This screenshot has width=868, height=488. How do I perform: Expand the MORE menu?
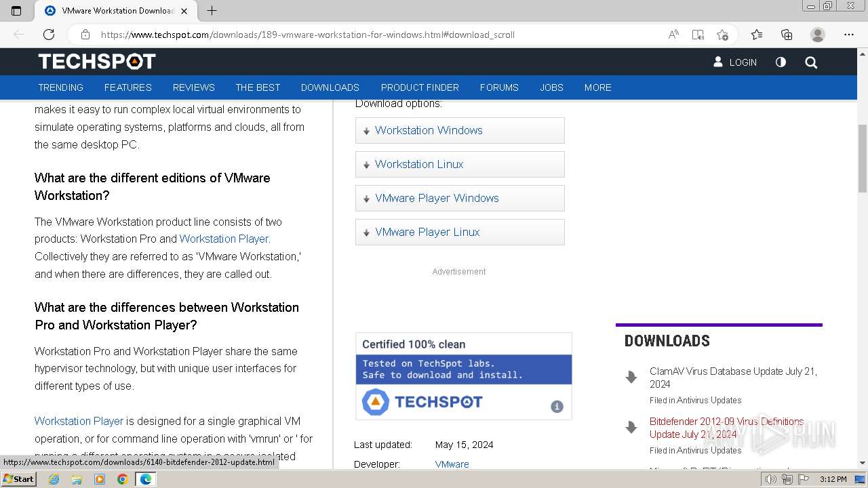click(x=598, y=87)
